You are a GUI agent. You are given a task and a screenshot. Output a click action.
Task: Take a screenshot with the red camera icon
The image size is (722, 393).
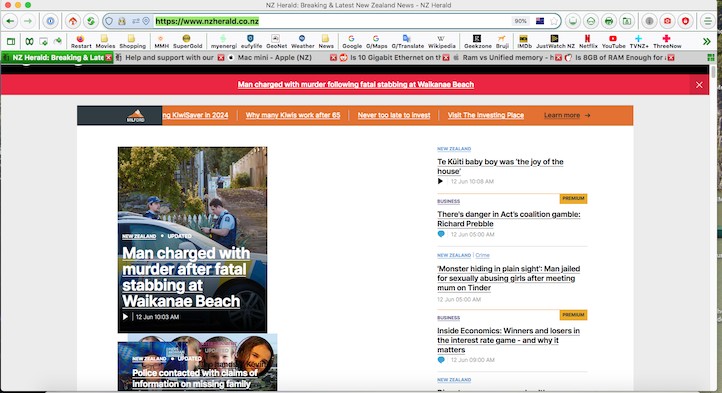667,21
